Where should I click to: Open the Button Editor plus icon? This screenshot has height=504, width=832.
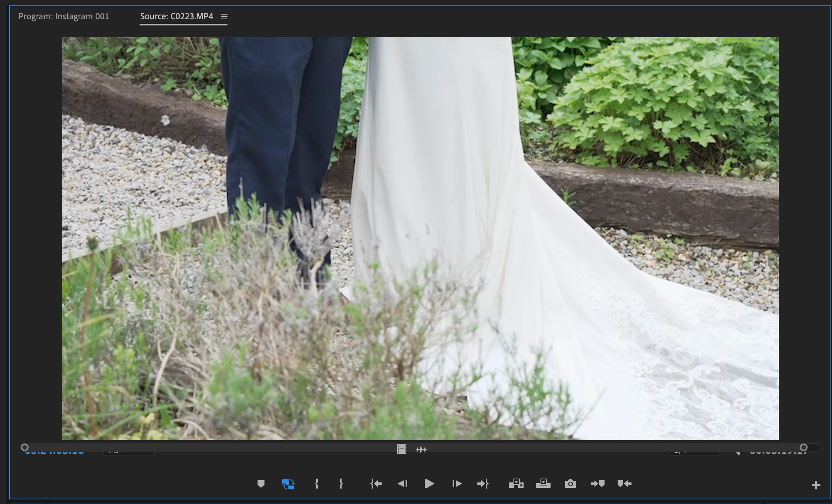click(816, 485)
